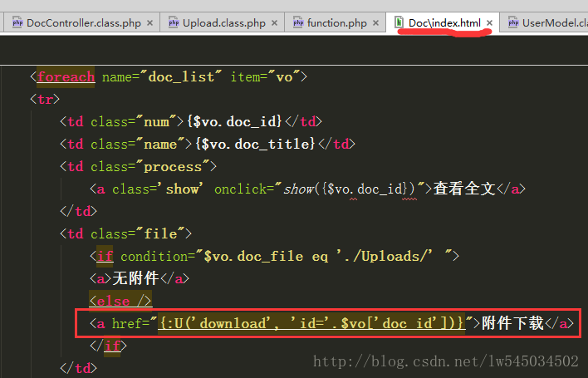Click the closing </if> tag
Screen dimensions: 588x378
[108, 346]
